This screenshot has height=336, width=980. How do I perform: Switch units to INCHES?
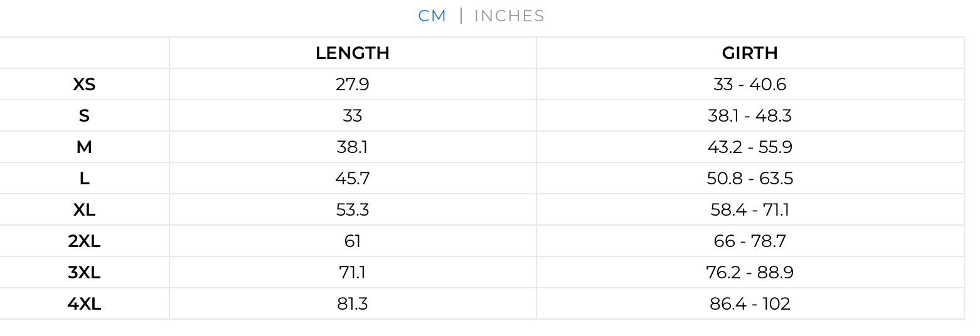click(x=509, y=16)
